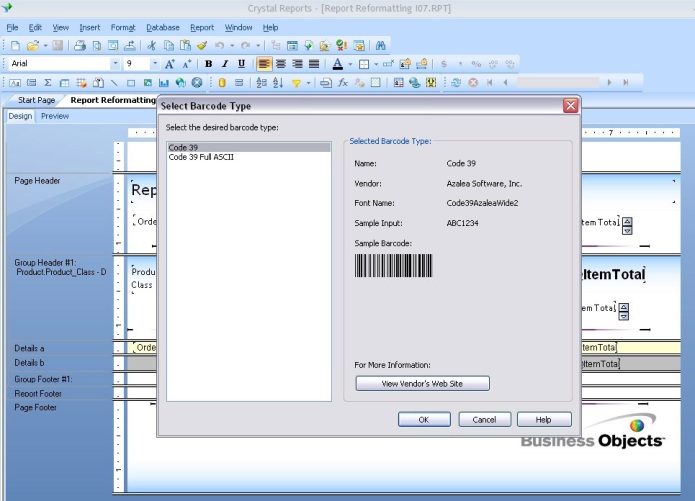The width and height of the screenshot is (695, 501).
Task: Click OK in Select Barcode Type dialog
Action: point(424,419)
